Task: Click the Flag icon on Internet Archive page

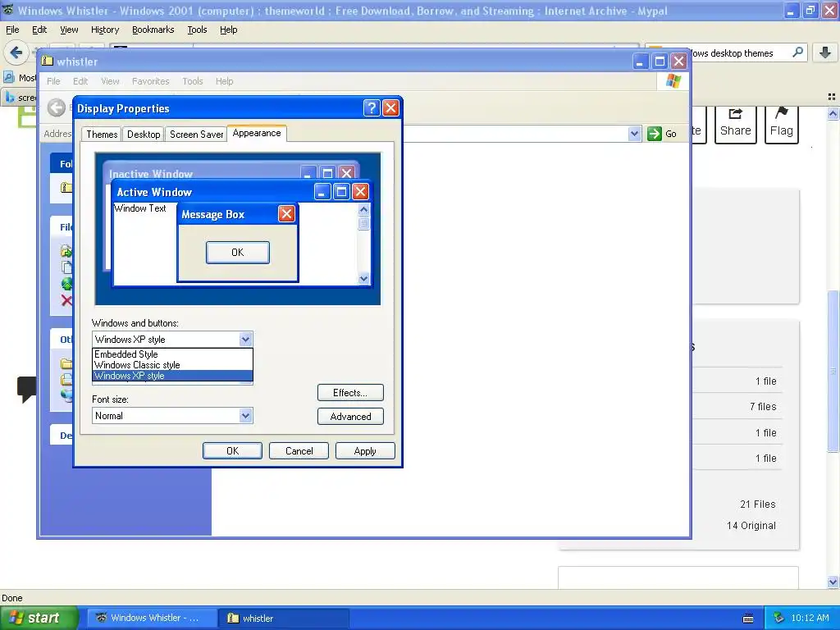Action: [x=782, y=112]
